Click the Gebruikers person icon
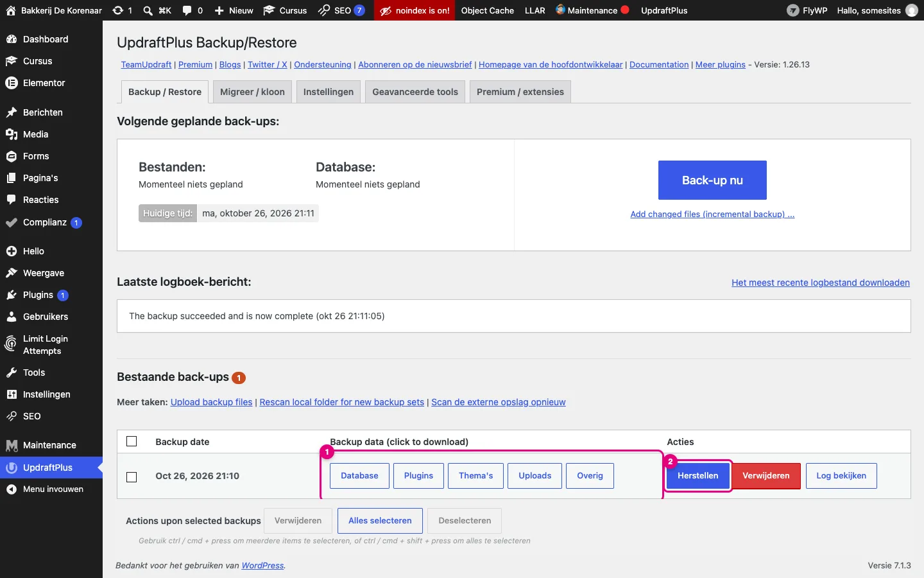Viewport: 924px width, 578px height. [12, 317]
